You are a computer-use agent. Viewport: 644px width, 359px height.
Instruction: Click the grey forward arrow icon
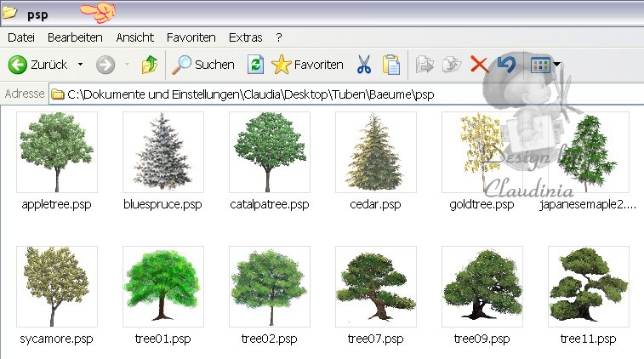[105, 65]
